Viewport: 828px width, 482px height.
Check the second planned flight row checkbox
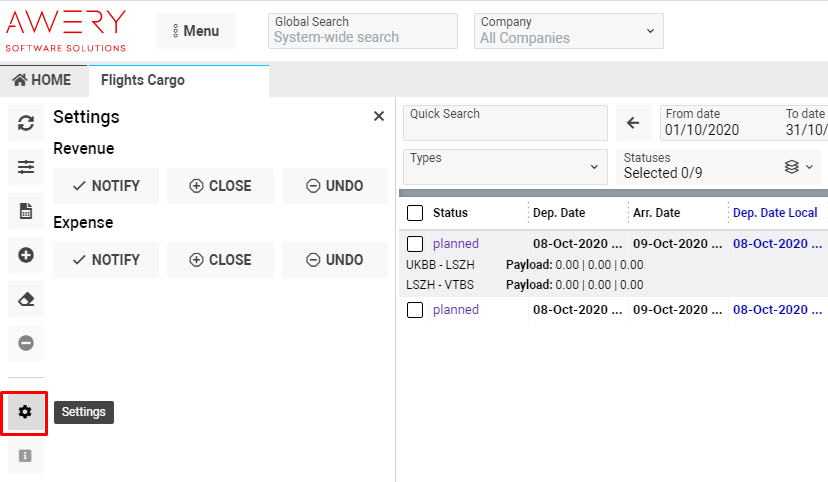[x=415, y=310]
